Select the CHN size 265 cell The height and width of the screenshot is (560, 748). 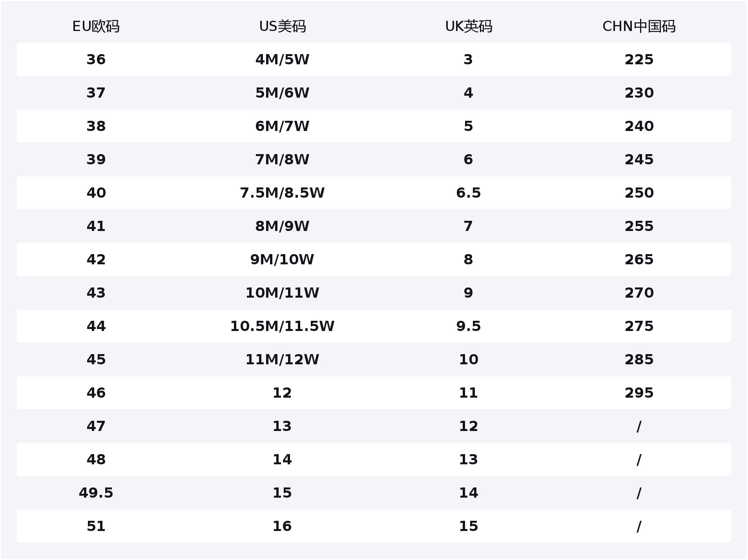click(639, 260)
